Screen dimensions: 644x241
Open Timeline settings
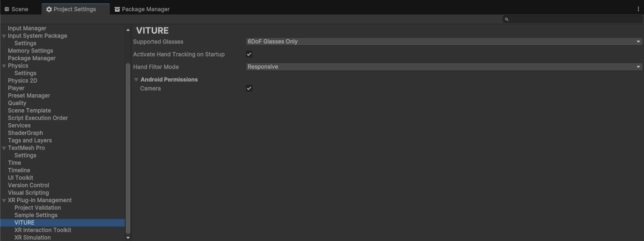19,170
